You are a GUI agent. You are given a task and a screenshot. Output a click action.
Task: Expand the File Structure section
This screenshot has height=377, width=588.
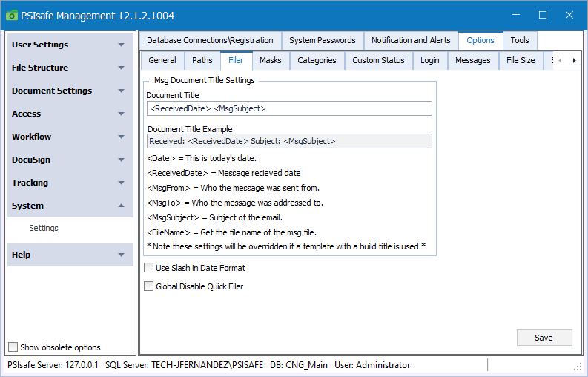[x=70, y=68]
